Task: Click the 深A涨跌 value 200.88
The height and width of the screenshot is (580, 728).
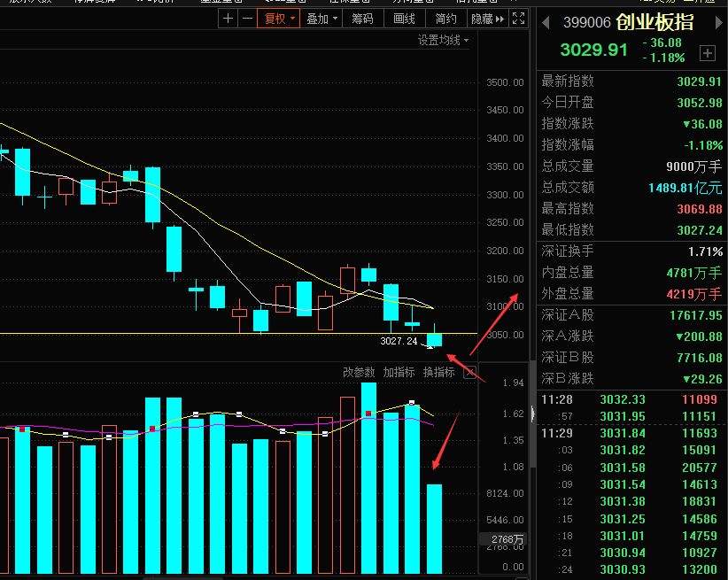Action: 699,336
